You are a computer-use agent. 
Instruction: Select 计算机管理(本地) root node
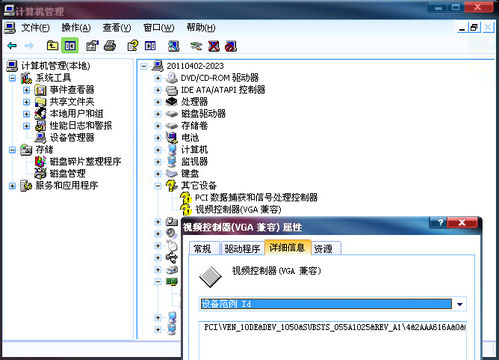55,66
